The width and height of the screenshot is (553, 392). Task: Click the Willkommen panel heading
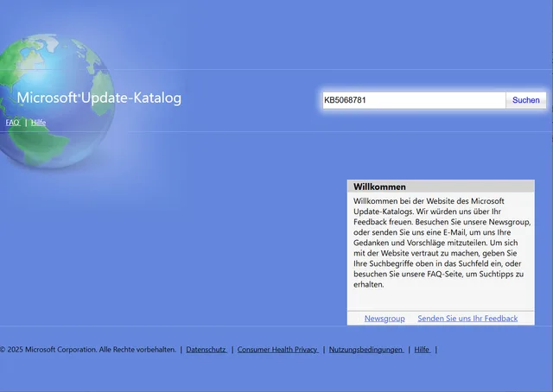[379, 187]
